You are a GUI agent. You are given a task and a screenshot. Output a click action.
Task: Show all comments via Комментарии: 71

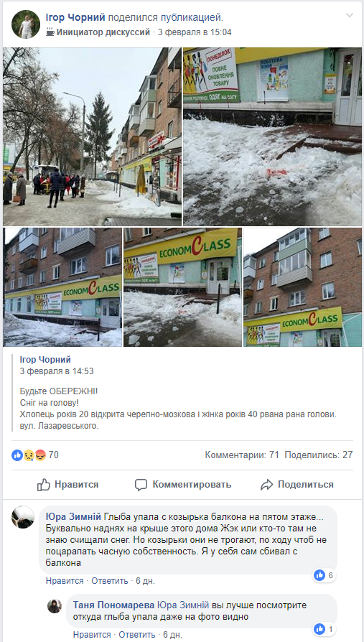[242, 455]
